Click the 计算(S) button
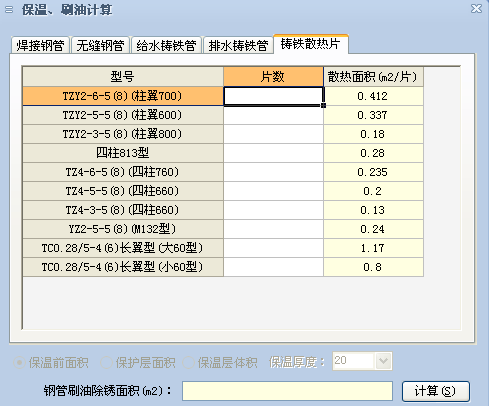This screenshot has height=406, width=489. 435,391
